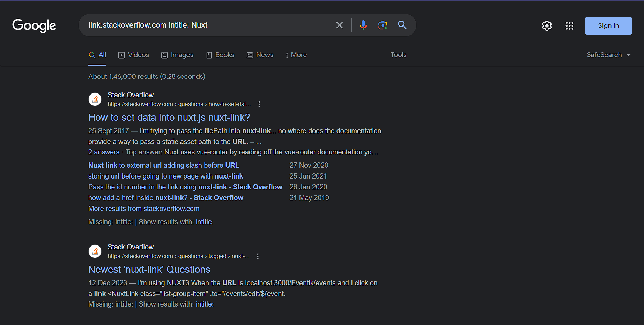Image resolution: width=644 pixels, height=325 pixels.
Task: Switch to the Images tab
Action: point(177,55)
